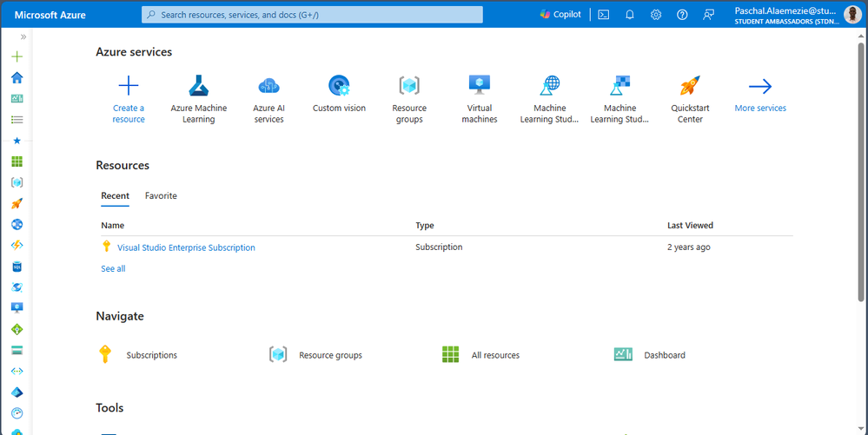
Task: Open All resources in Navigate section
Action: [x=480, y=355]
